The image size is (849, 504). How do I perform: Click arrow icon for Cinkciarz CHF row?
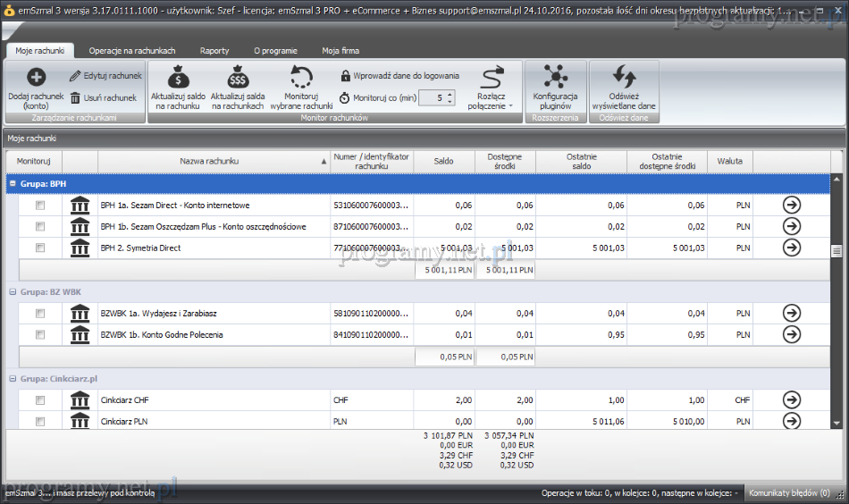click(x=791, y=399)
